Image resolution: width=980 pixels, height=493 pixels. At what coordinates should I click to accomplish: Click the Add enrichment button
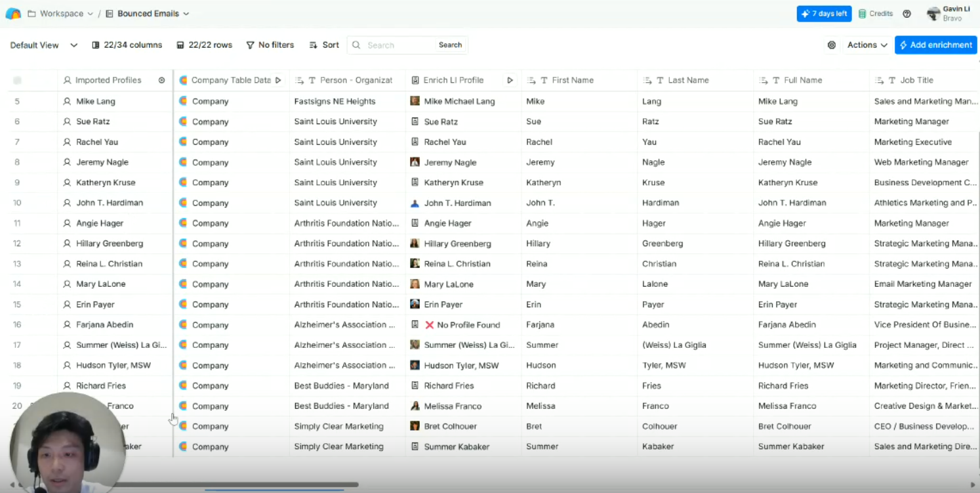[936, 45]
